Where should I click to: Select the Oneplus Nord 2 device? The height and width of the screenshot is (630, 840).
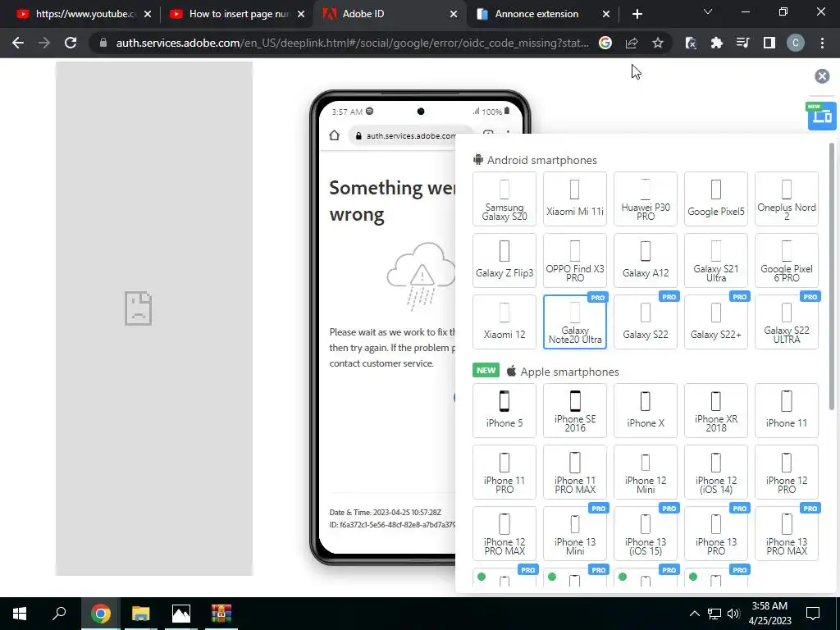coord(787,199)
